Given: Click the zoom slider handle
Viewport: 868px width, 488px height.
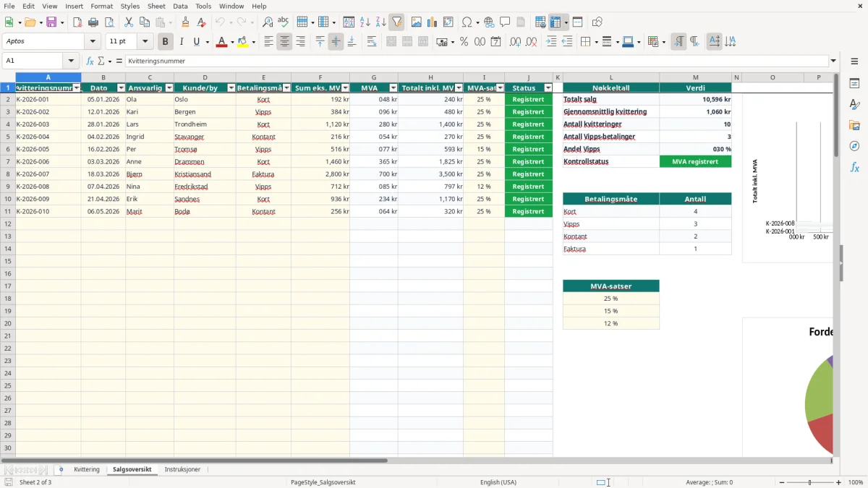Looking at the screenshot, I should (810, 482).
